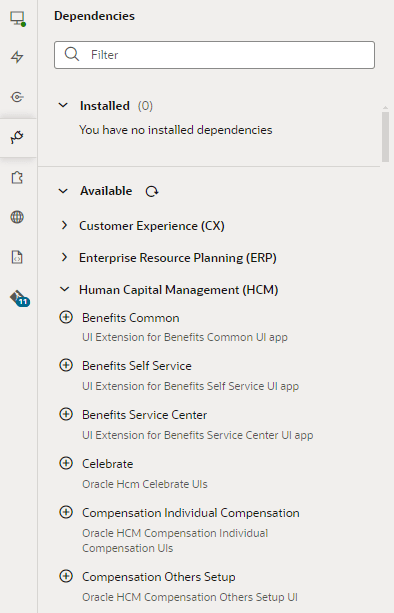Expand Enterprise Resource Planning (ERP) group
This screenshot has width=394, height=613.
pos(64,257)
